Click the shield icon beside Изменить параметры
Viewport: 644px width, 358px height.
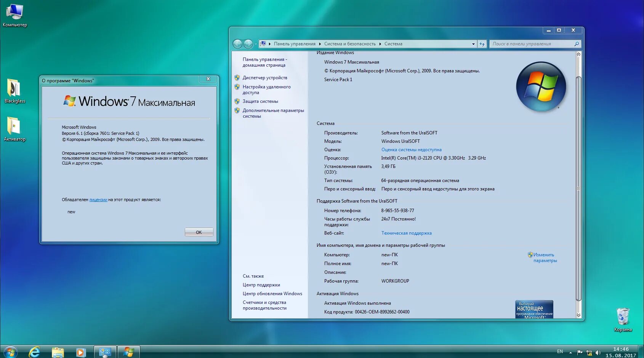tap(530, 255)
